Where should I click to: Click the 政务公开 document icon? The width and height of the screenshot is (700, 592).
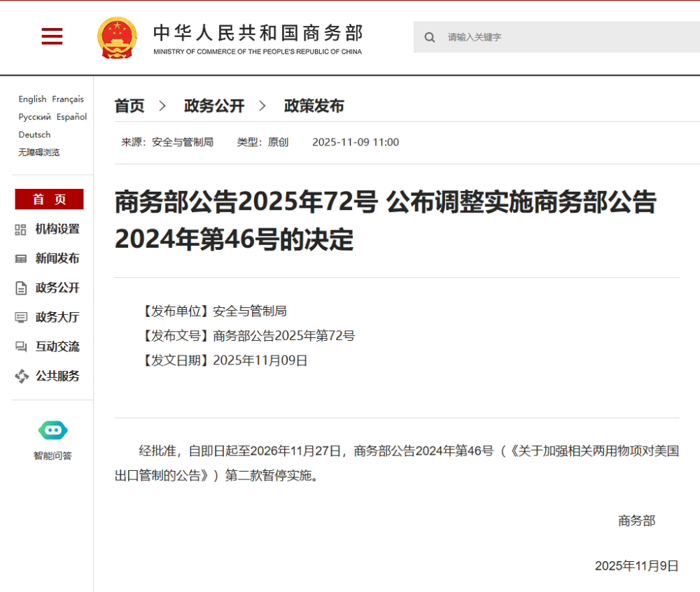pos(21,288)
